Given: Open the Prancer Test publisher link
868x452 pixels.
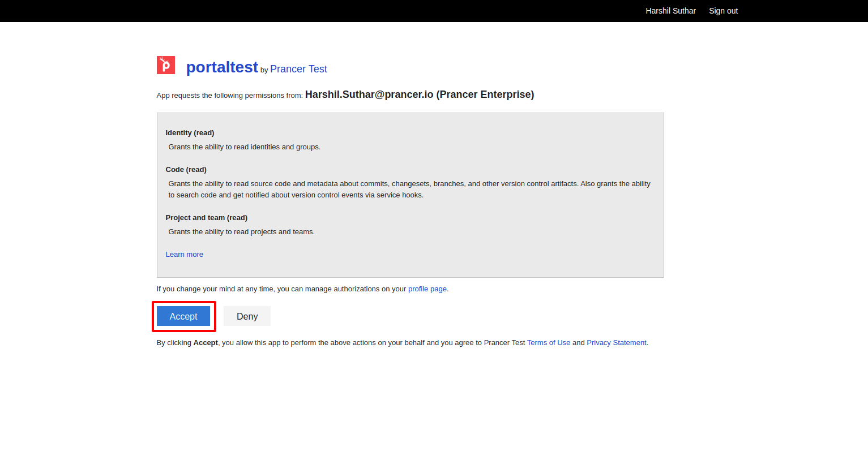Looking at the screenshot, I should (x=298, y=69).
